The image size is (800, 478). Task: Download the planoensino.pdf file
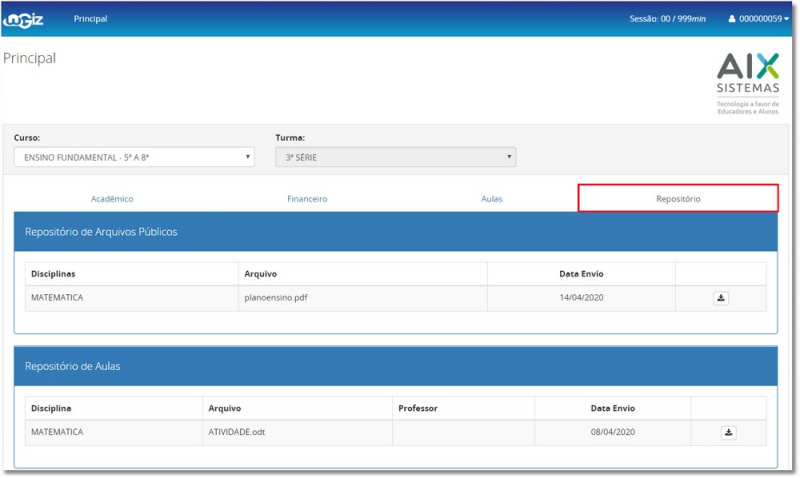coord(720,298)
